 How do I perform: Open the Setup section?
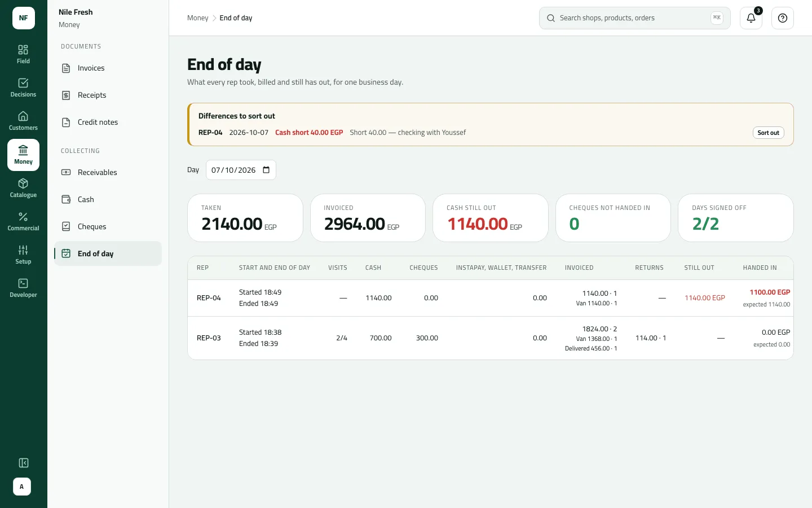pos(23,255)
